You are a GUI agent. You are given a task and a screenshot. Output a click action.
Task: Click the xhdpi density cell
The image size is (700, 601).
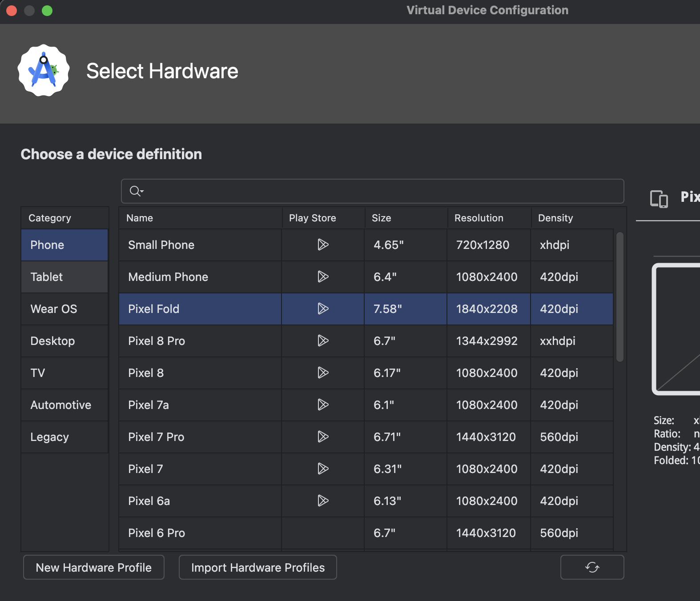[x=572, y=245]
